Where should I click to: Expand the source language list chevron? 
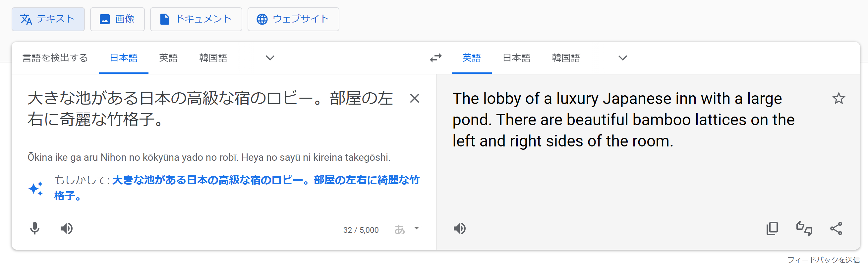click(x=269, y=58)
